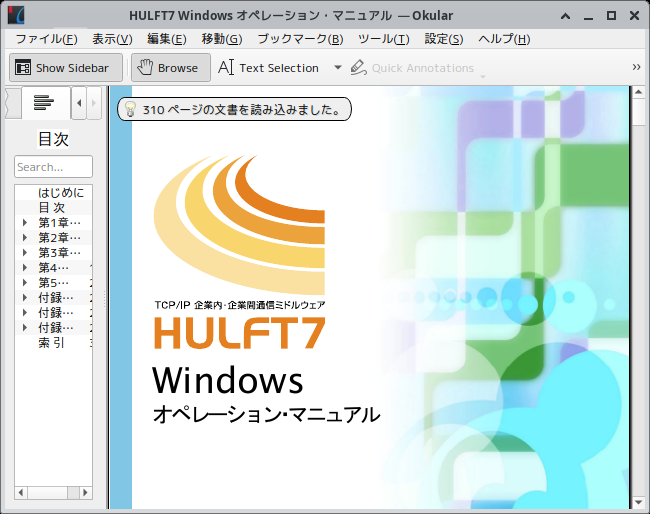Switch to Text Selection tool

tap(269, 68)
